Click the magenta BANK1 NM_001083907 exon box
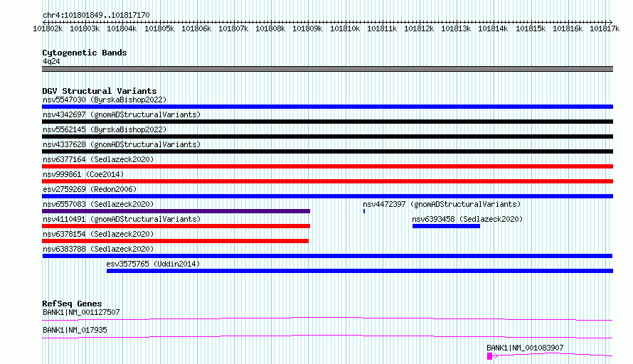Viewport: 633px width, 364px height. point(490,356)
